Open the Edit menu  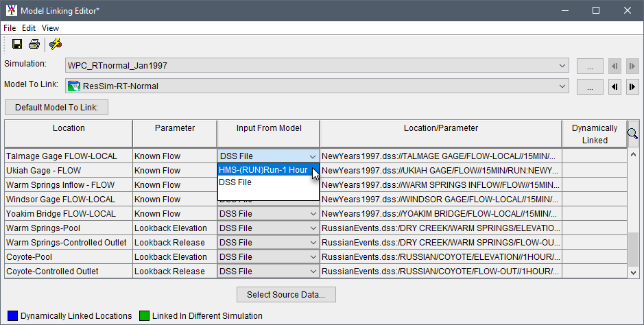tap(29, 28)
